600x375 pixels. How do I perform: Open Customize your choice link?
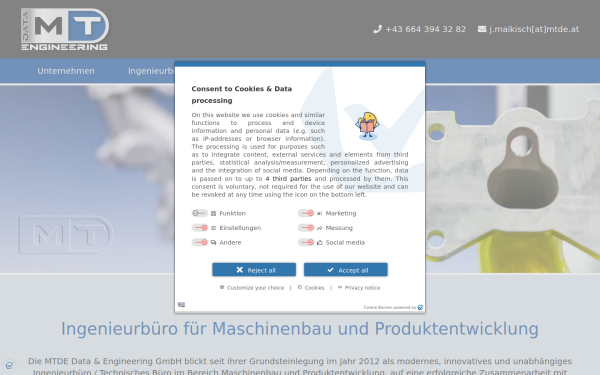[252, 288]
